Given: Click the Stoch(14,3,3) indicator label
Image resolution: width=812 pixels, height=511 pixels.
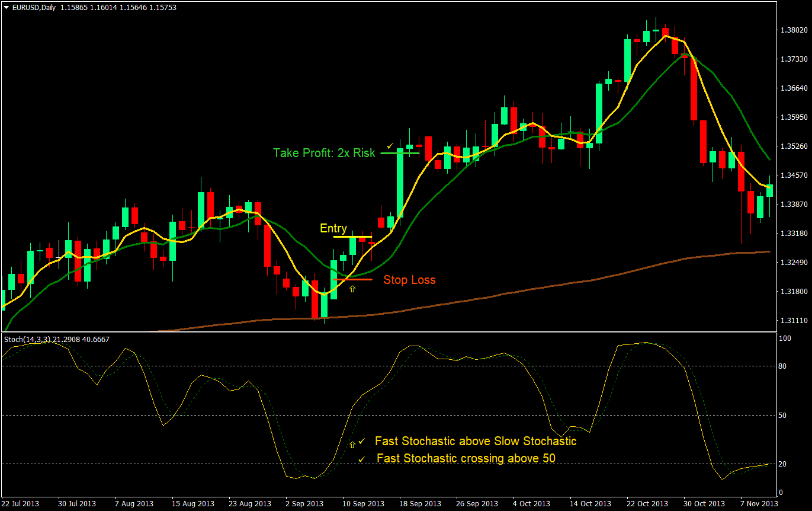Looking at the screenshot, I should tap(57, 339).
